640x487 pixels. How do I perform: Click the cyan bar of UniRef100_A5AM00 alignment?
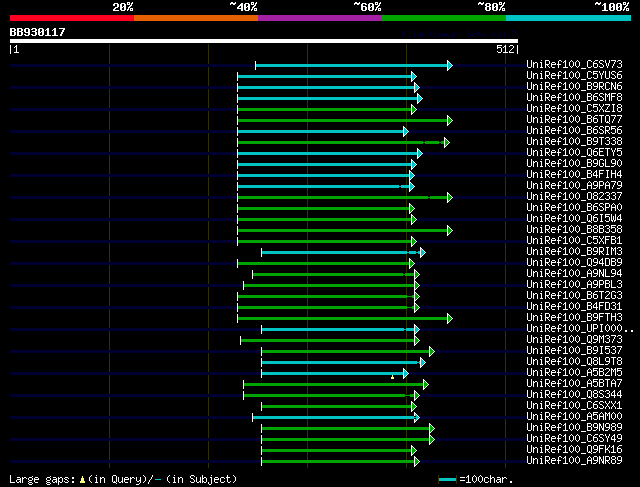point(333,418)
